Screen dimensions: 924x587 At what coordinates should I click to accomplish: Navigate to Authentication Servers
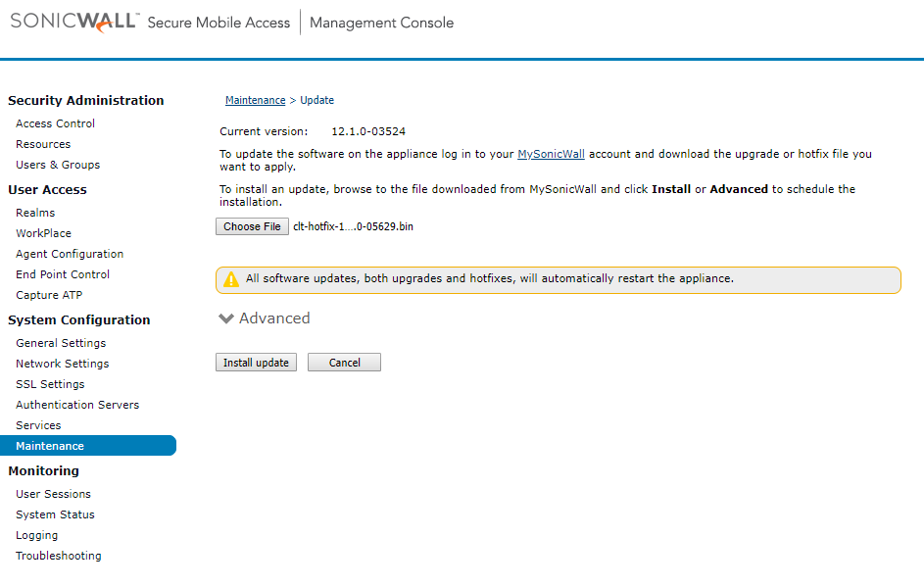[x=77, y=405]
